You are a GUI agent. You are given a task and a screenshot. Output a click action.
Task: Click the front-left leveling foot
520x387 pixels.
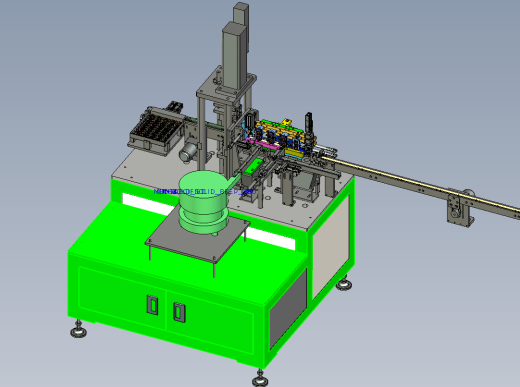click(x=79, y=330)
